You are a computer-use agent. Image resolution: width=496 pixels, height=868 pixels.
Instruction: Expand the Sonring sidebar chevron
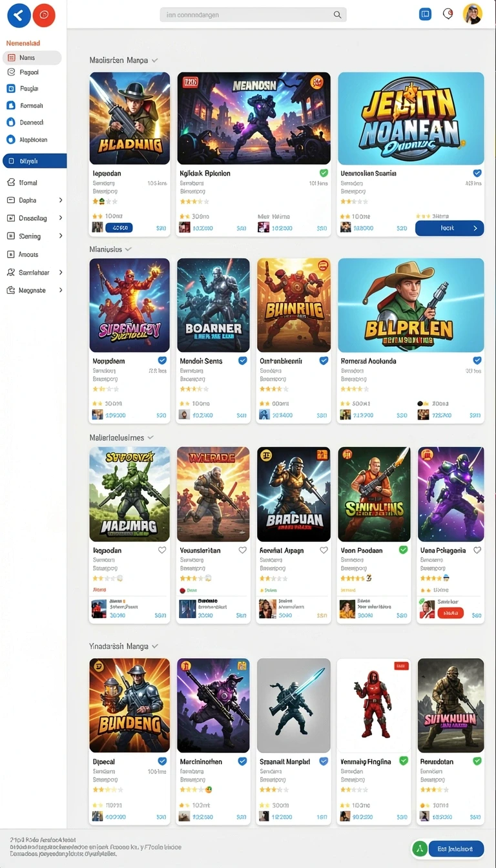coord(61,236)
